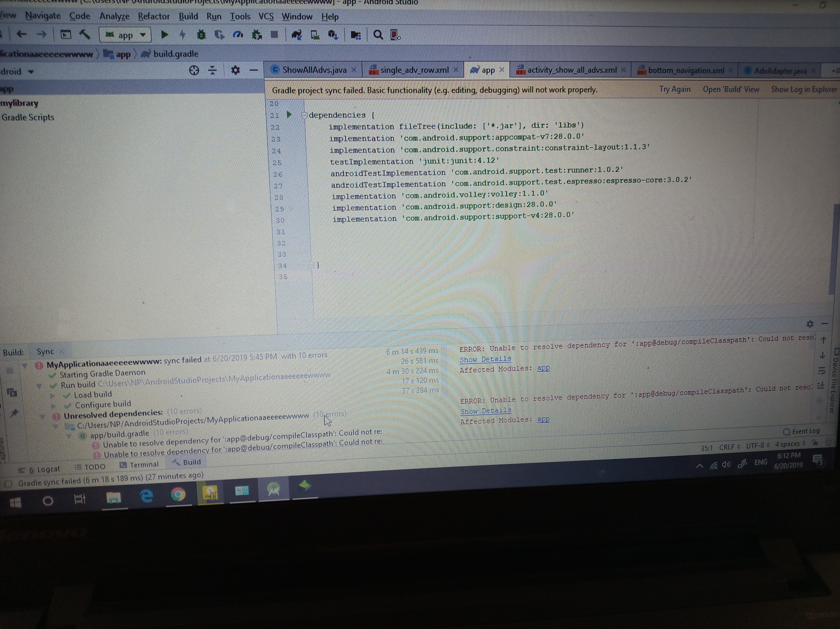Switch to the bottom_navigation.xml tab
This screenshot has width=840, height=629.
point(685,70)
